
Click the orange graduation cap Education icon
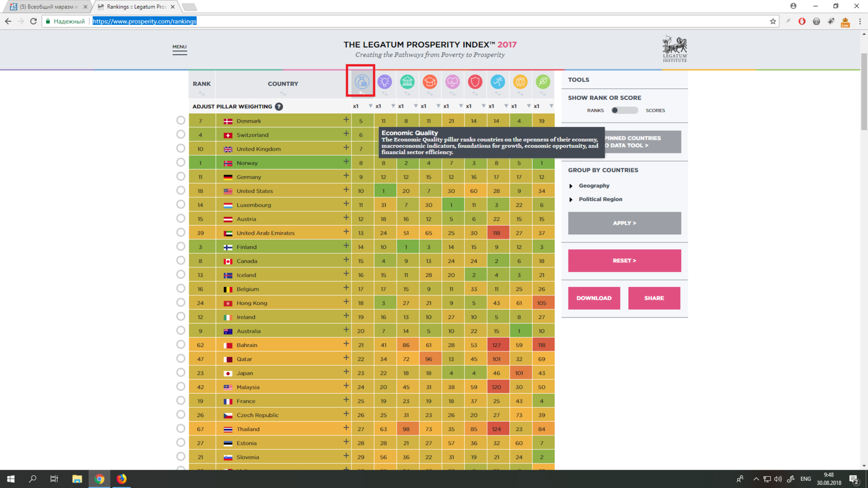430,82
